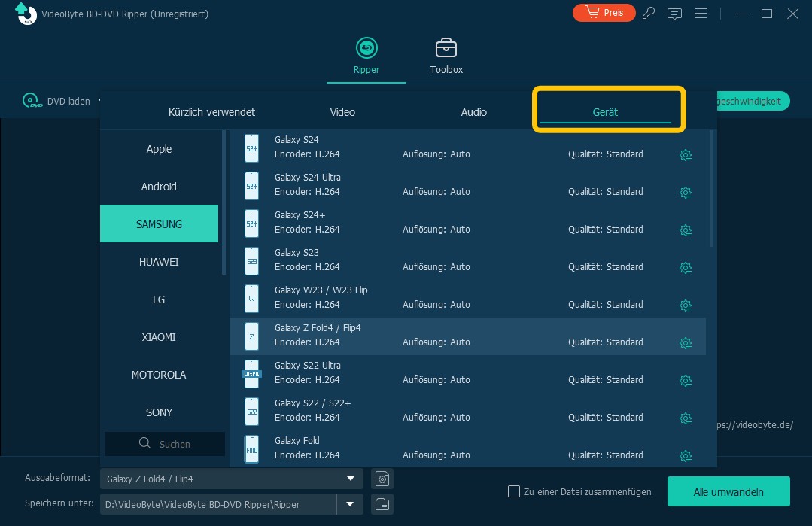812x526 pixels.
Task: Open settings gear for Galaxy S24
Action: coord(685,155)
